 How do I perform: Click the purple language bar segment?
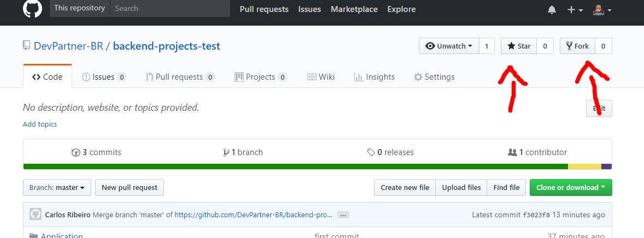click(x=607, y=166)
